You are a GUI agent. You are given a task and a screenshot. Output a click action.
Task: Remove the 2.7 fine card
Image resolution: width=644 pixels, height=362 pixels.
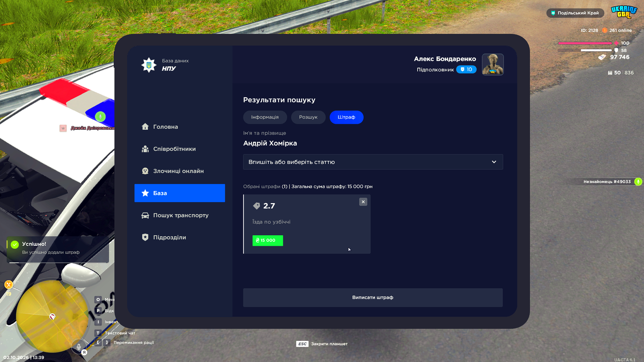pyautogui.click(x=363, y=202)
